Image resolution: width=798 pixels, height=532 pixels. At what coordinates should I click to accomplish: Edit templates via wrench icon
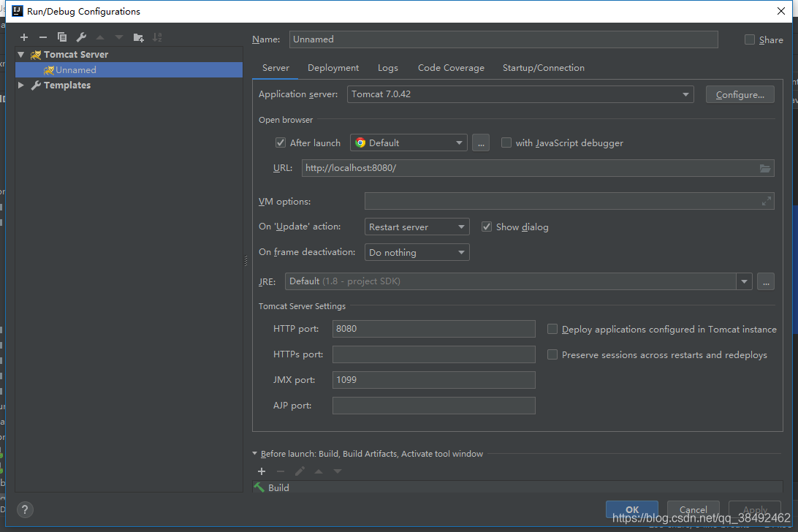81,37
